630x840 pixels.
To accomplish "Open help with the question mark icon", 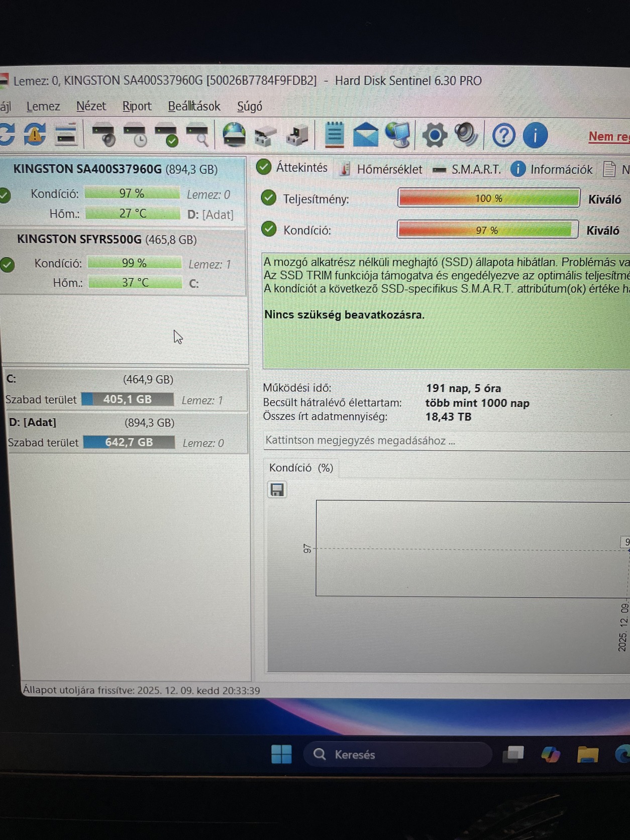I will point(503,136).
